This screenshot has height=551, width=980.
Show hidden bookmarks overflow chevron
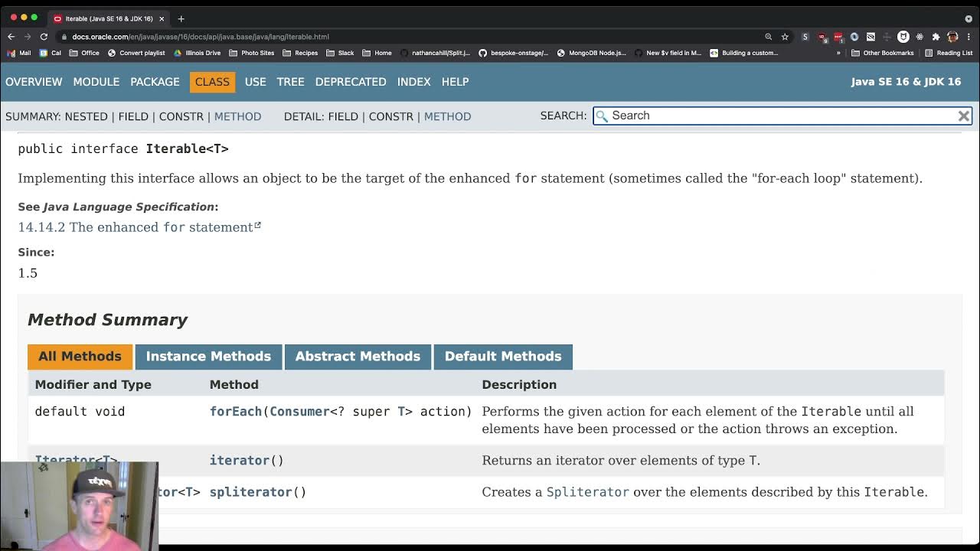coord(838,53)
